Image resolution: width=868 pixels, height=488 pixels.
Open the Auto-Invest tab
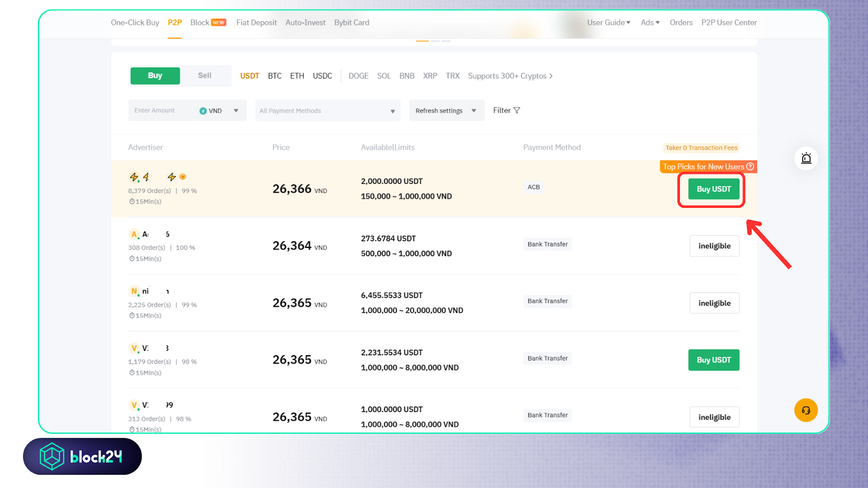tap(305, 23)
